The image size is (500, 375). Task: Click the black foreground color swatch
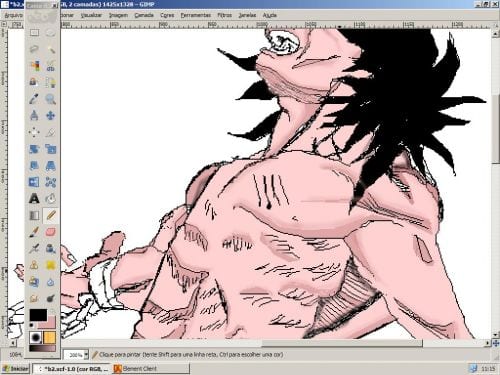point(38,315)
